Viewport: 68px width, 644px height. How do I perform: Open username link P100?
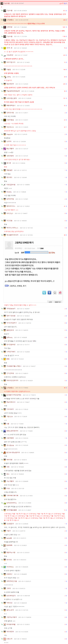8,489
